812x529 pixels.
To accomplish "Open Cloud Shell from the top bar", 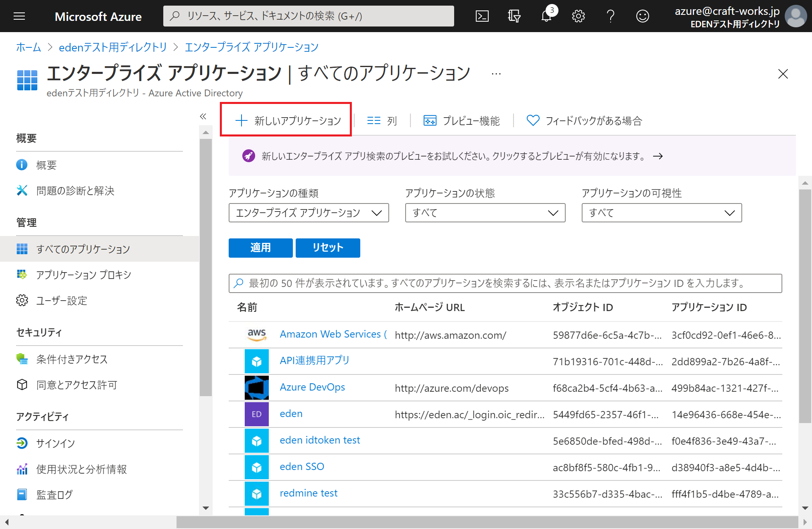I will point(482,16).
